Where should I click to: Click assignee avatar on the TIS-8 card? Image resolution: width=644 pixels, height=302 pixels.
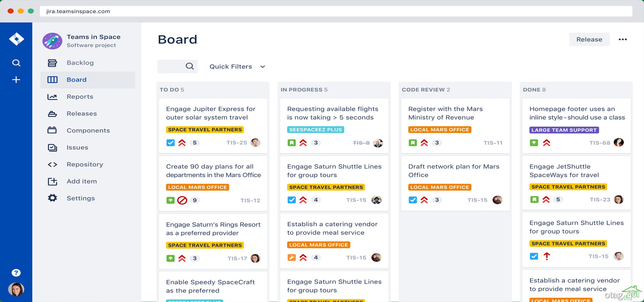click(x=378, y=143)
